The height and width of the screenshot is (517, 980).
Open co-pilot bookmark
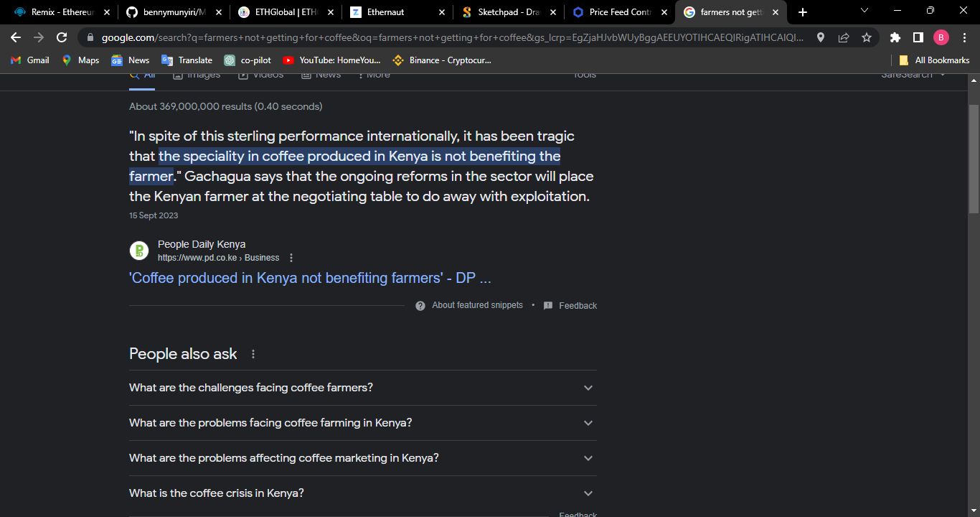coord(248,60)
